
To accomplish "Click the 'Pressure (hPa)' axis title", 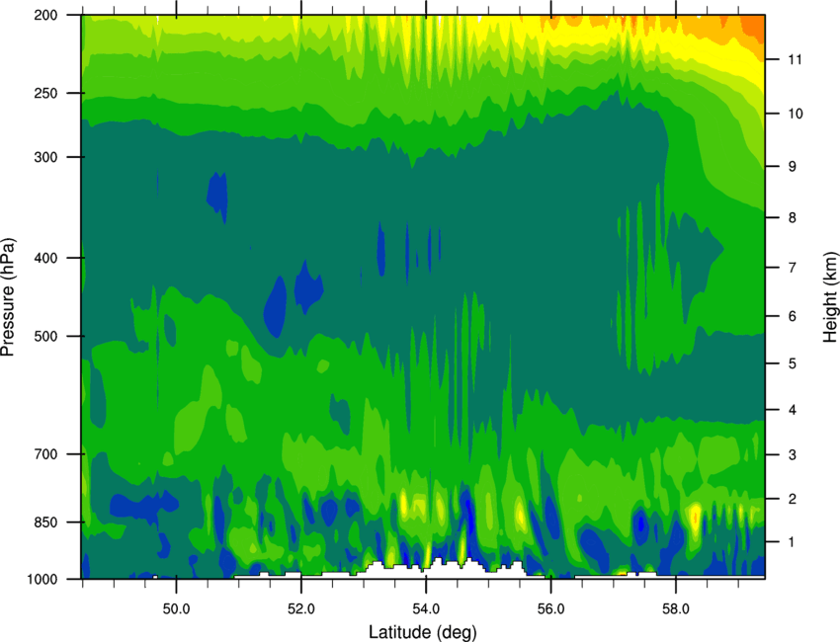I will [x=8, y=297].
